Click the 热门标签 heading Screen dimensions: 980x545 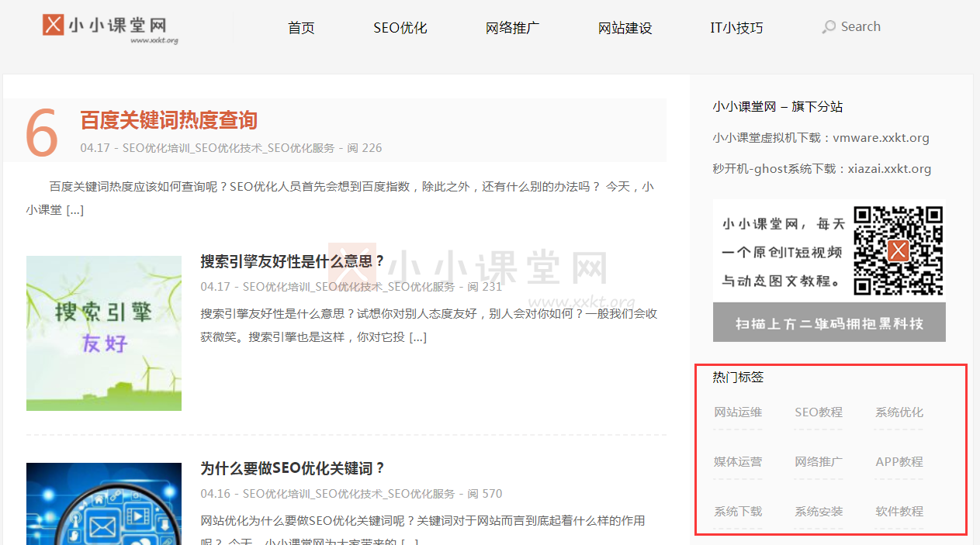tap(738, 378)
